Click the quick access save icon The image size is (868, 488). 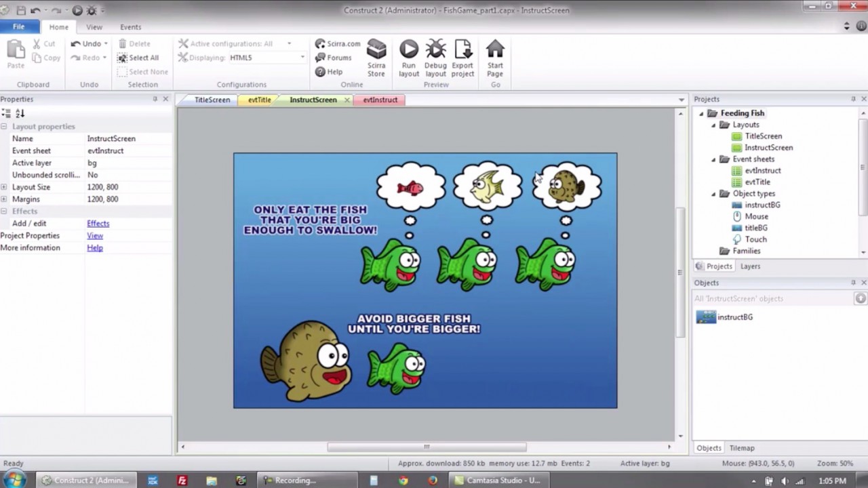(21, 10)
